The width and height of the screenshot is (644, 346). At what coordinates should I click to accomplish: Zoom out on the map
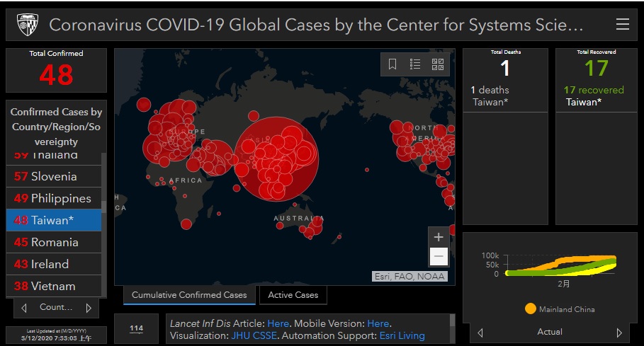[x=439, y=256]
